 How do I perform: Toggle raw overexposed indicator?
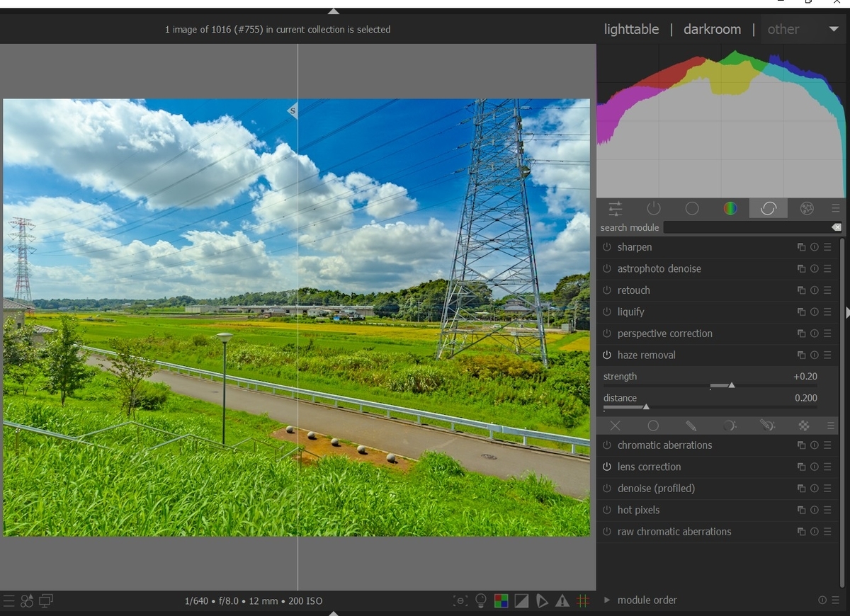(501, 601)
